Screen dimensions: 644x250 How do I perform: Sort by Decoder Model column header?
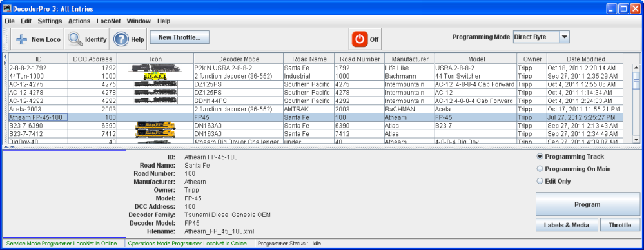point(239,59)
